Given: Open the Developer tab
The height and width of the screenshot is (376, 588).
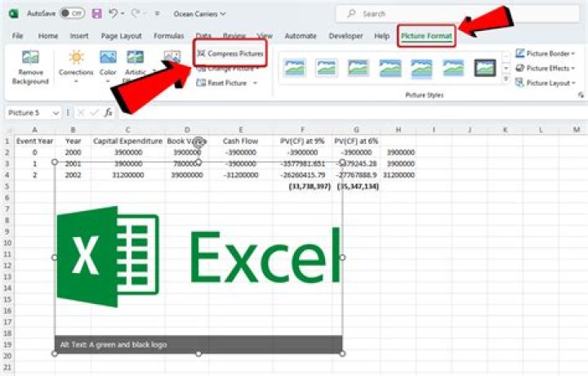Looking at the screenshot, I should (x=345, y=36).
